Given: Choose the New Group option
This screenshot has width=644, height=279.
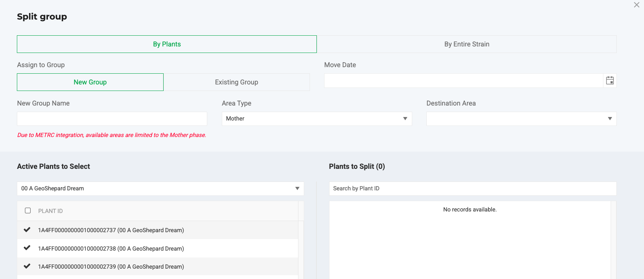Looking at the screenshot, I should click(x=90, y=82).
